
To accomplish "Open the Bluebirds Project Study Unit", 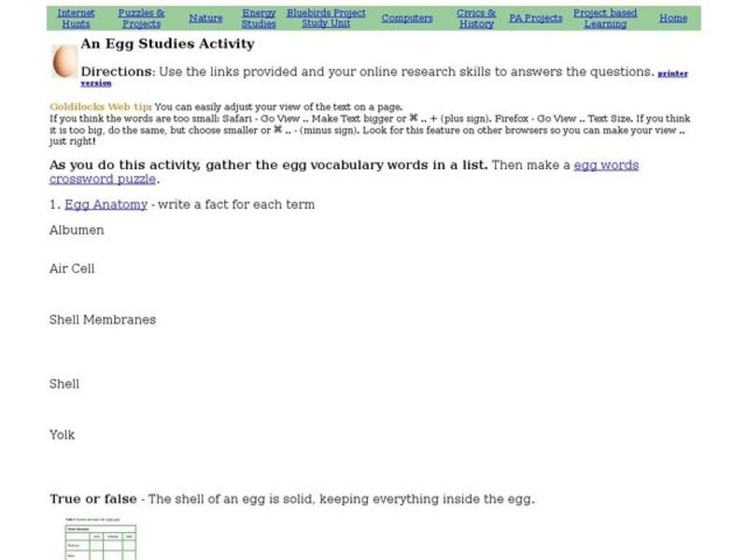I will pos(326,17).
